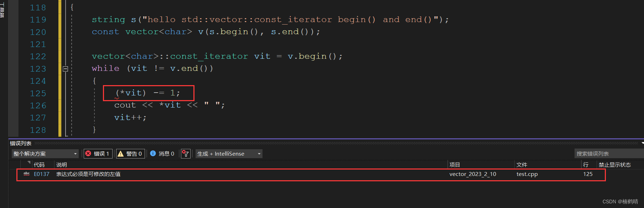
Task: Sort errors by the 说明 column header
Action: click(x=62, y=165)
